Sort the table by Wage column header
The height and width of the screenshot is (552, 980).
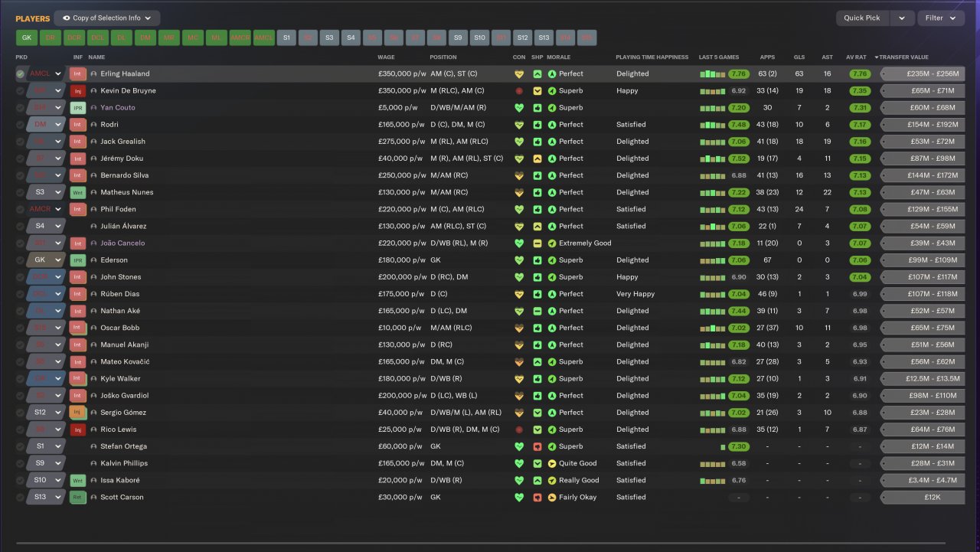[x=386, y=57]
